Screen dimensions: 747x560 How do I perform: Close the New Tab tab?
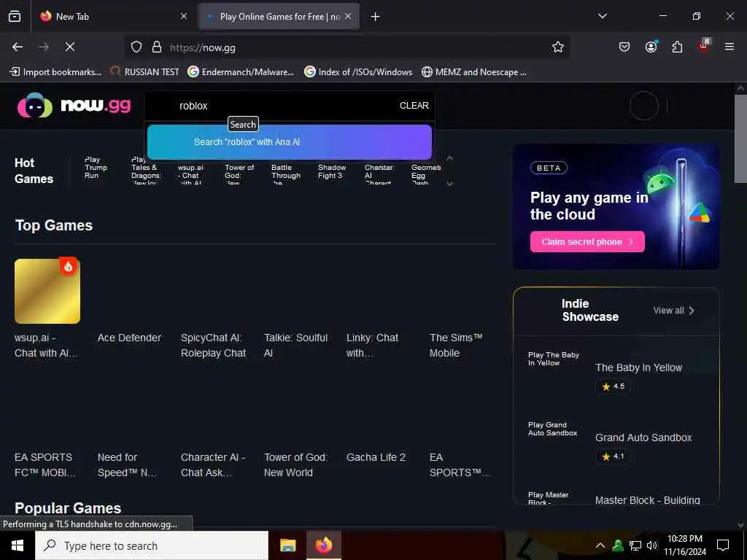tap(184, 16)
